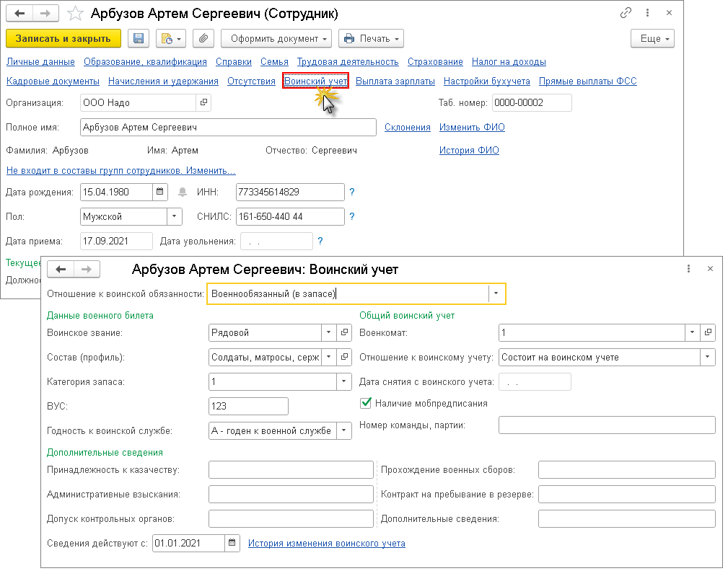This screenshot has height=571, width=728.
Task: Toggle Наличие мобпредписания checkbox
Action: (x=366, y=403)
